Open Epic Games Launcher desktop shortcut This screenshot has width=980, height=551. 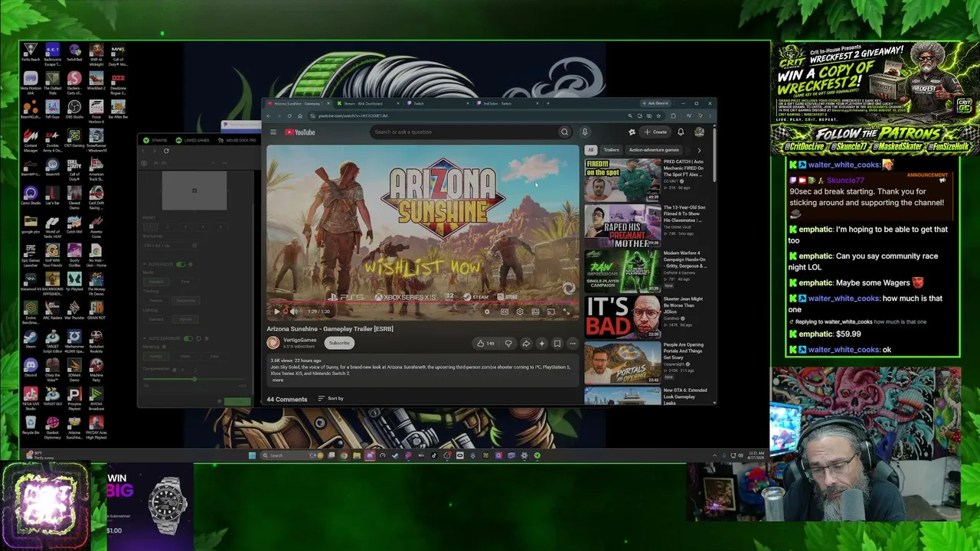tap(31, 254)
